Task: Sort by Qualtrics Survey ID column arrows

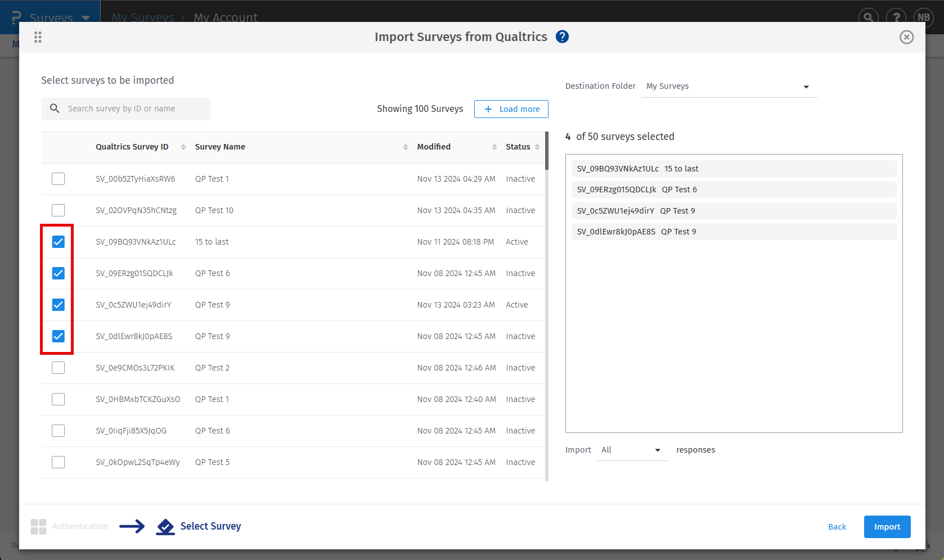Action: [x=183, y=147]
